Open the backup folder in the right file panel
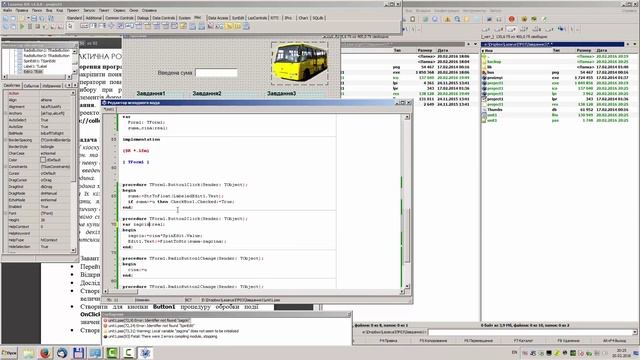Screen dimensions: 640x360 click(494, 62)
